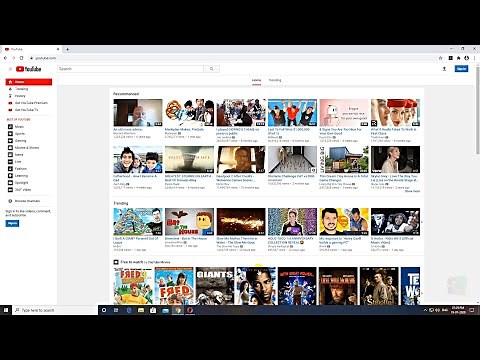Open the Tiny House video thumbnail
The width and height of the screenshot is (480, 360).
click(344, 160)
